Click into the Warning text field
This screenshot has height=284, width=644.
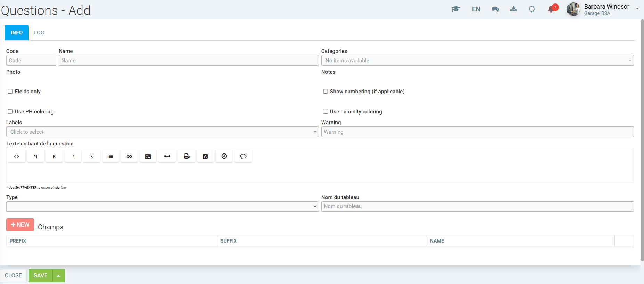pyautogui.click(x=477, y=132)
